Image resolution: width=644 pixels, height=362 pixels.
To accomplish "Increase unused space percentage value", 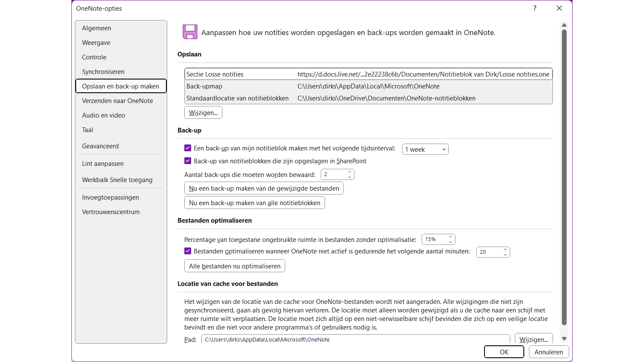I will [451, 237].
